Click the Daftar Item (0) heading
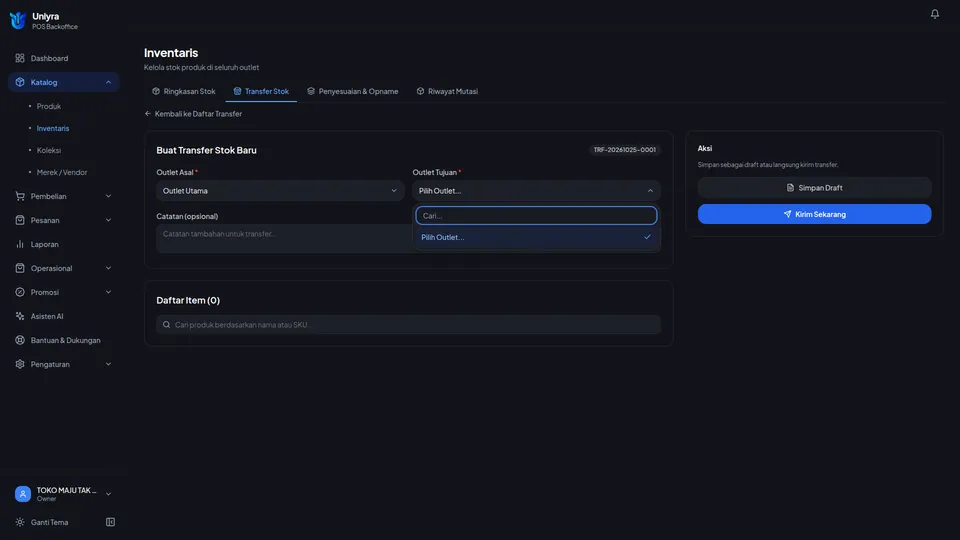This screenshot has height=540, width=960. 188,300
